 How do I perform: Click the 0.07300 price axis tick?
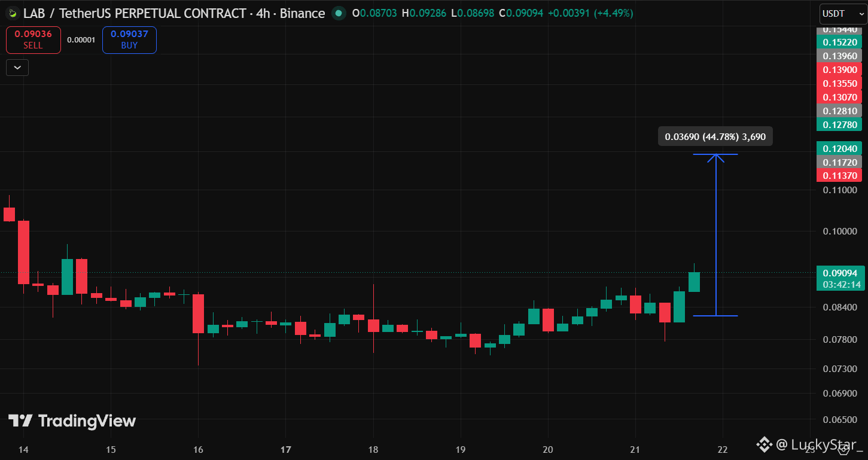(839, 368)
